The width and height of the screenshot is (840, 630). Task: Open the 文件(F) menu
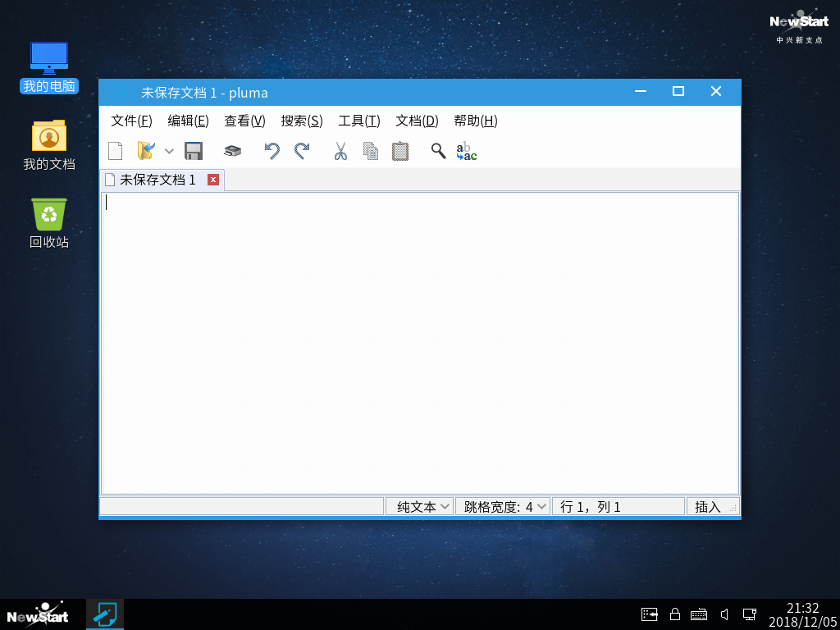pos(131,121)
